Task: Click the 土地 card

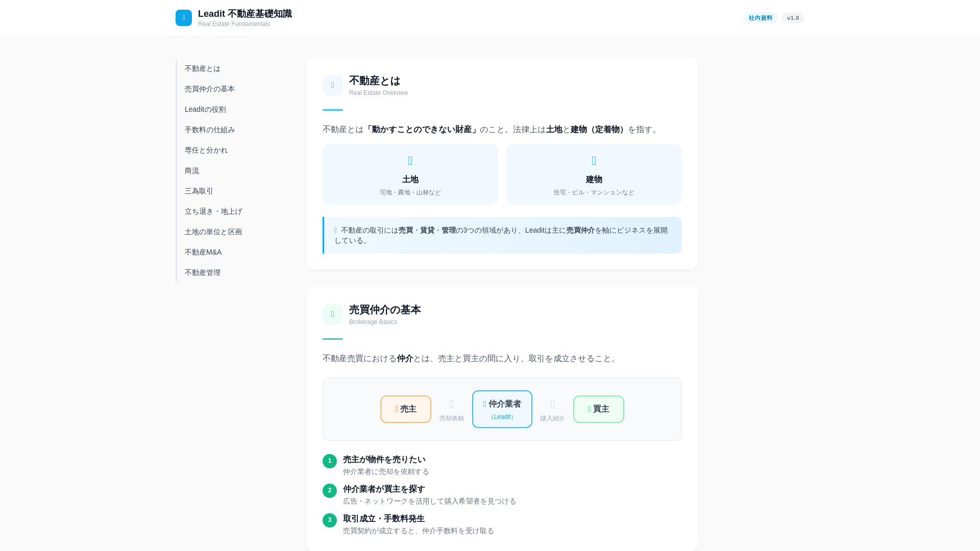Action: pos(410,174)
